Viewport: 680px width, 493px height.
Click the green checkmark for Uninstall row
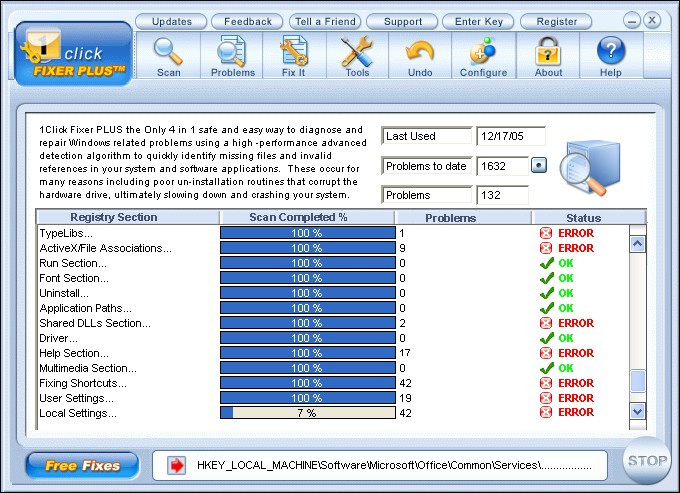(x=546, y=293)
